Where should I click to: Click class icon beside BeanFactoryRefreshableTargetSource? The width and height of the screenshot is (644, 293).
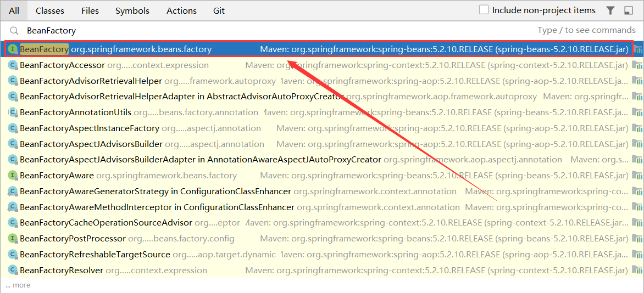tap(13, 254)
